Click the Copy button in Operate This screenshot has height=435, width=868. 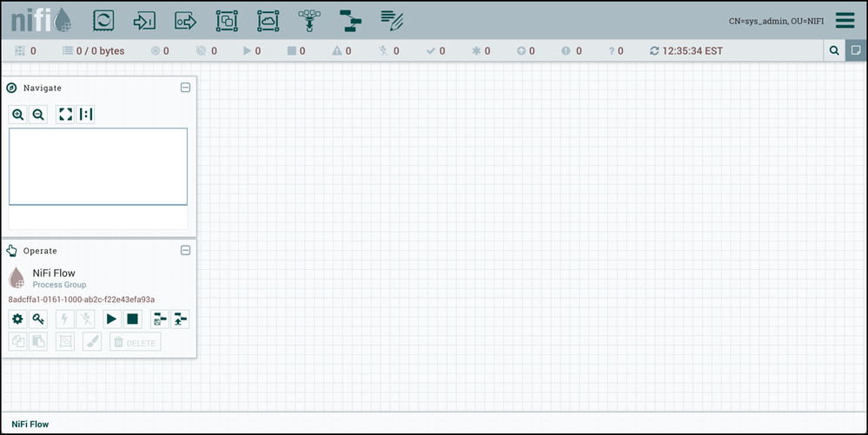point(17,341)
